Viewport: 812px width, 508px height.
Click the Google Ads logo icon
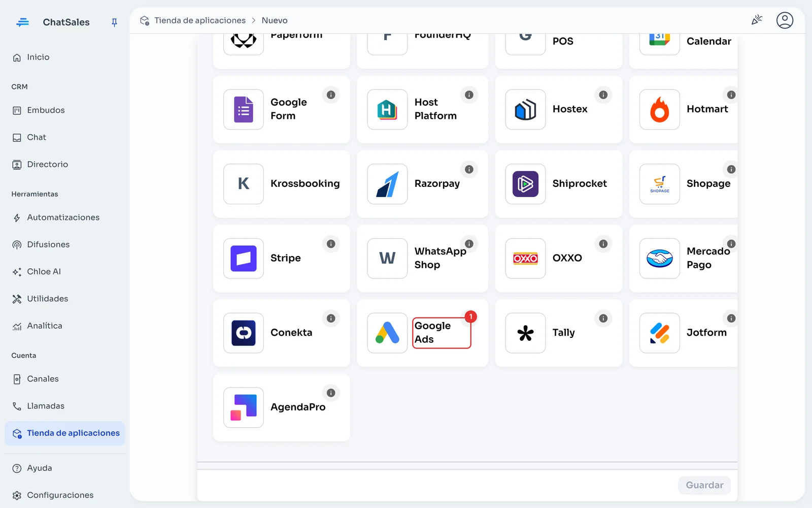pyautogui.click(x=387, y=333)
